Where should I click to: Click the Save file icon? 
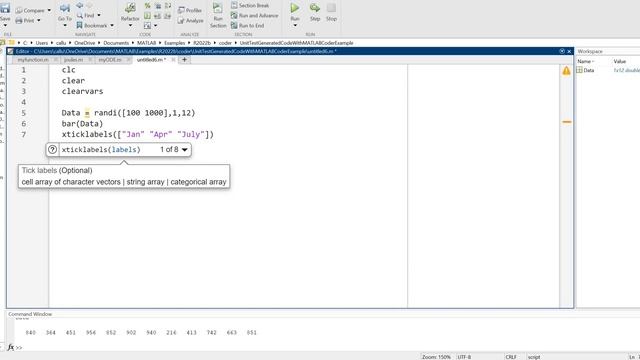tap(4, 9)
